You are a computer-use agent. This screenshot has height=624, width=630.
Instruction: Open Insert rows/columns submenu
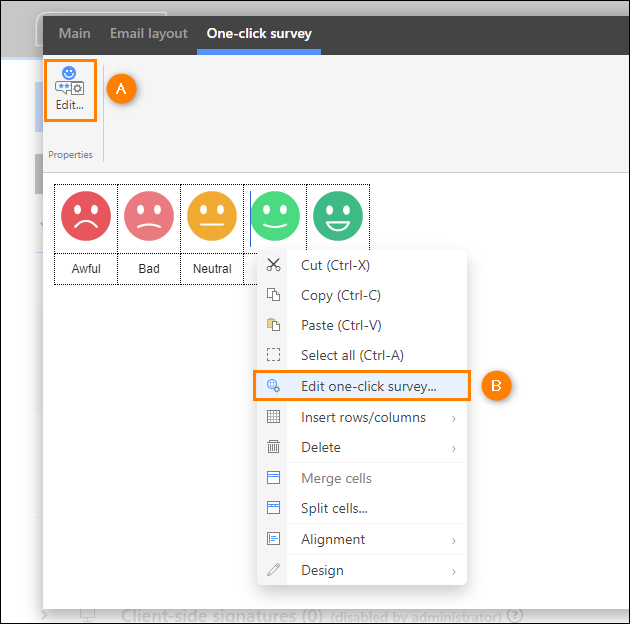[x=362, y=417]
